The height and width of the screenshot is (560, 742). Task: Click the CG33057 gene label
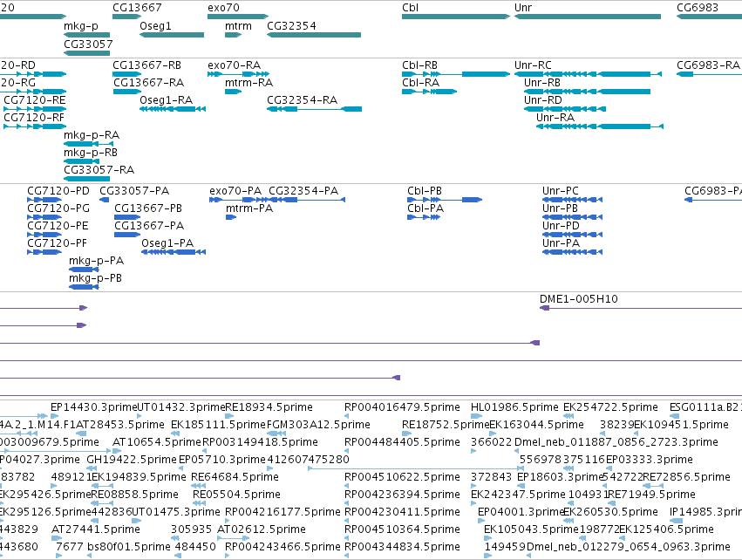point(88,44)
